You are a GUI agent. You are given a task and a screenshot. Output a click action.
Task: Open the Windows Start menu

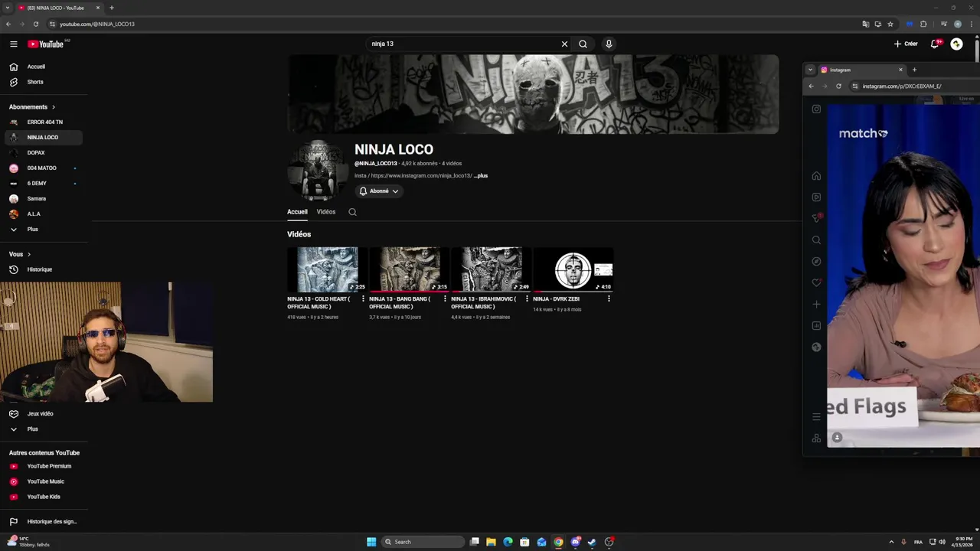(x=371, y=542)
